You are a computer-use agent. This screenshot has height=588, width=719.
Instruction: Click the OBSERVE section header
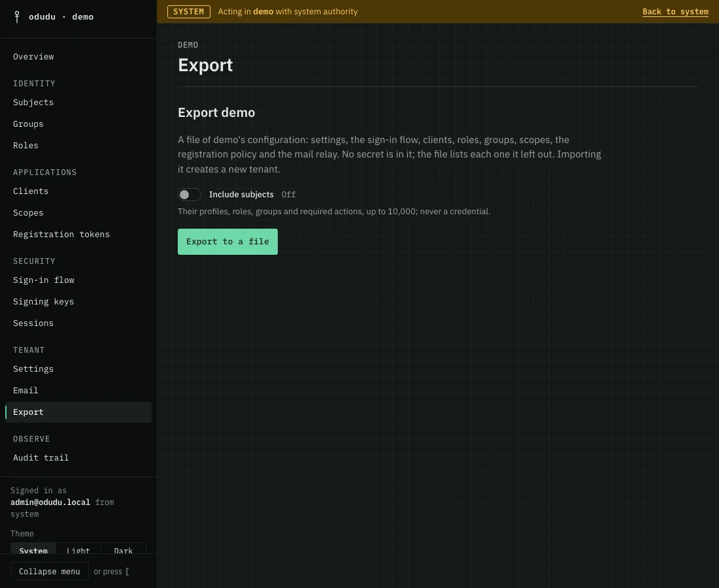point(31,439)
